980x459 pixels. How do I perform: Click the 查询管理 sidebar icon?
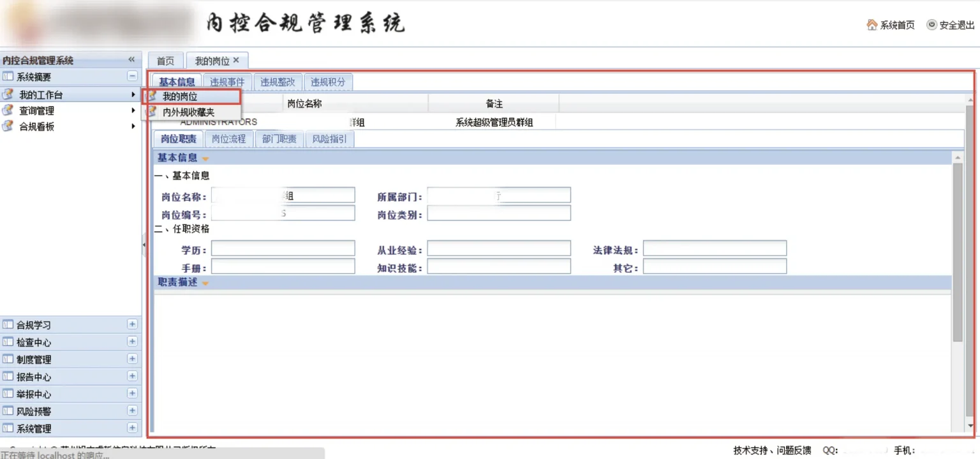coord(8,110)
